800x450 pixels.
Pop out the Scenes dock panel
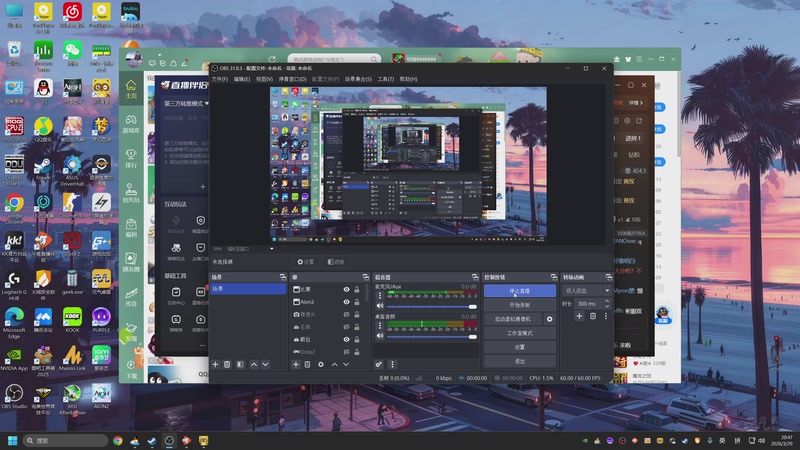coord(283,277)
